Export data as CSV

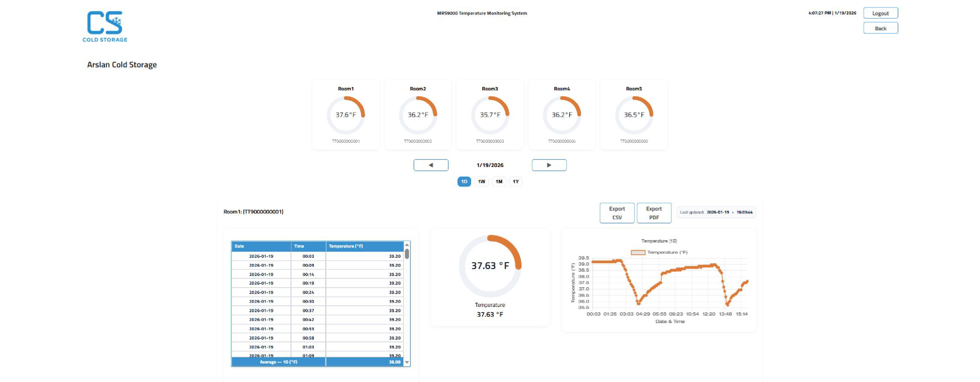point(617,213)
